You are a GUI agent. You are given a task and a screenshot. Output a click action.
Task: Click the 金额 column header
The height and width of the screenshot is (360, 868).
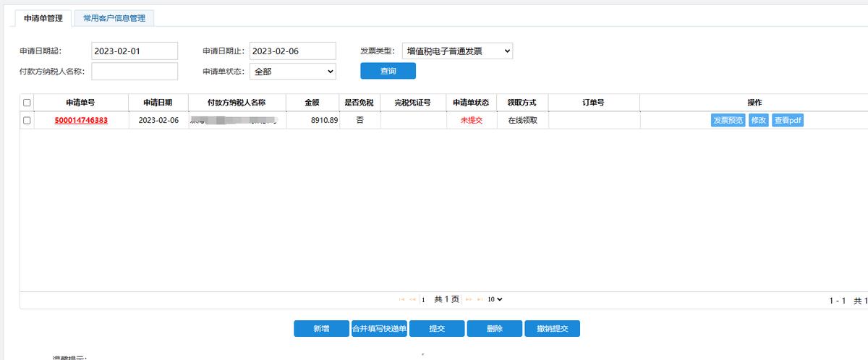(313, 103)
